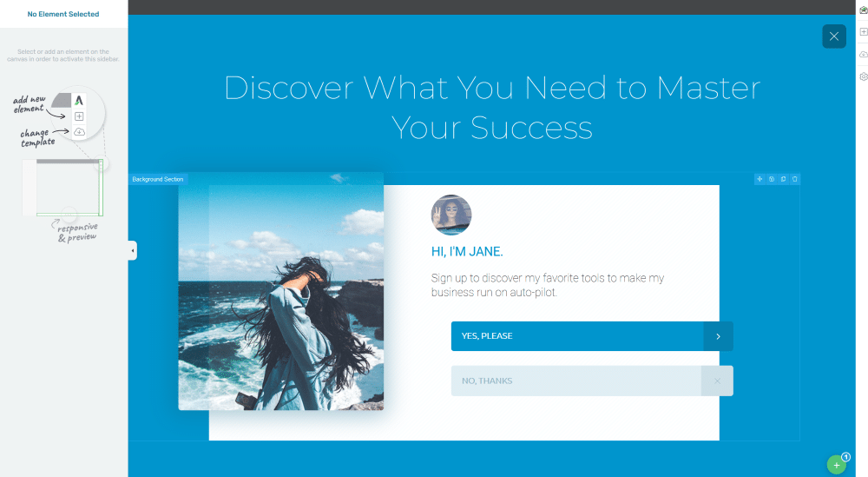Click the Thrive Architect logo icon at top right
Screen dimensions: 868x477
[863, 10]
